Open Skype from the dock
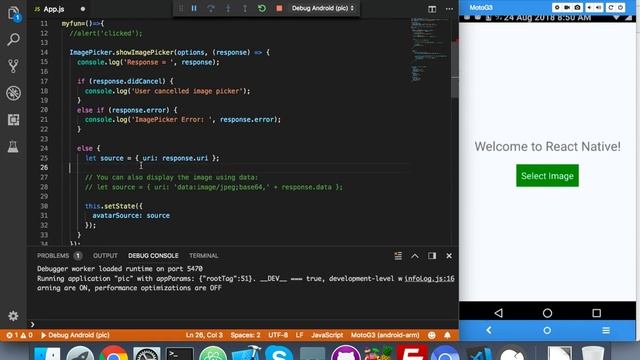 point(279,353)
